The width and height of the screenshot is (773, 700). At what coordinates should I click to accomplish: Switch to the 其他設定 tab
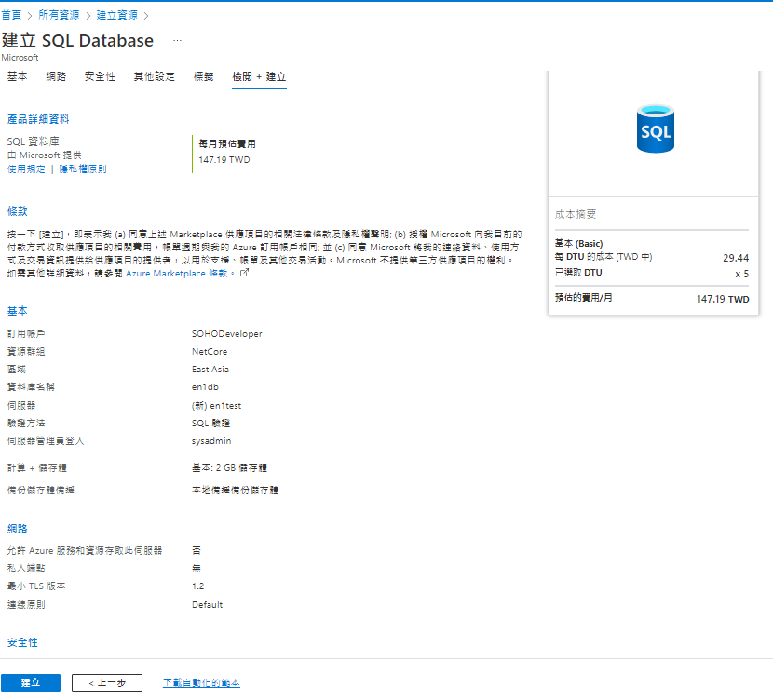tap(155, 76)
